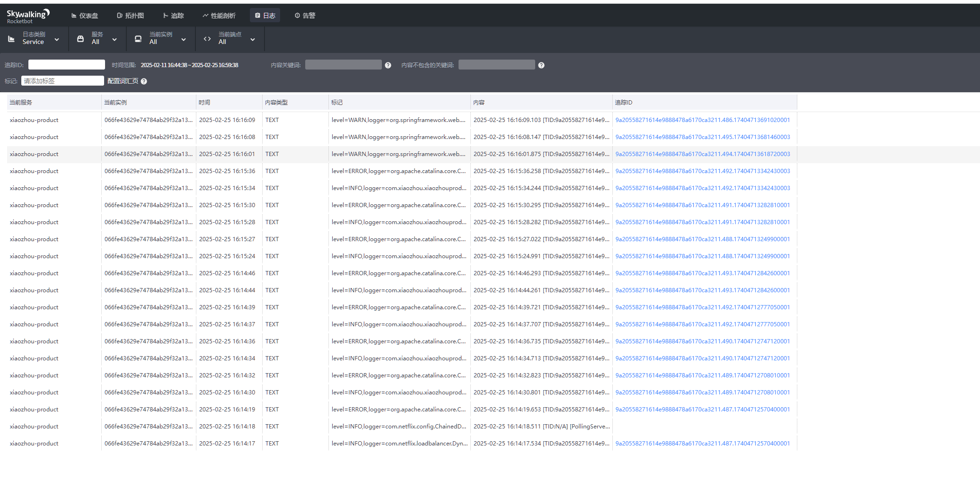This screenshot has height=480, width=980.
Task: Open the 拓扑图 topology tab
Action: tap(130, 16)
